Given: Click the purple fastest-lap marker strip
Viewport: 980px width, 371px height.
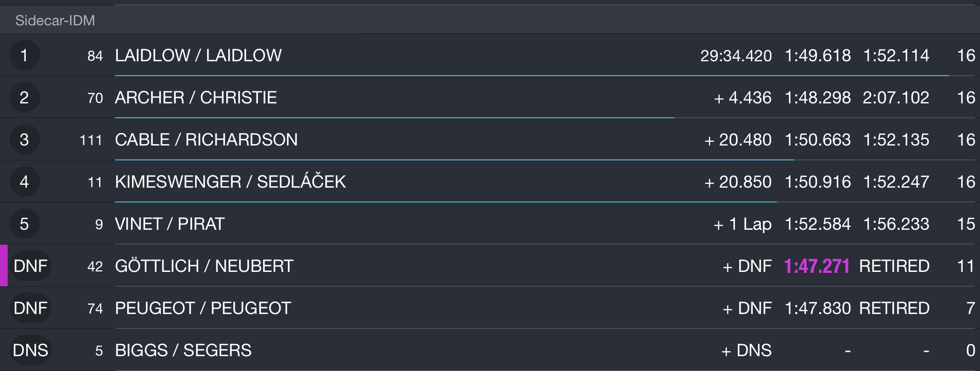Looking at the screenshot, I should 4,266.
